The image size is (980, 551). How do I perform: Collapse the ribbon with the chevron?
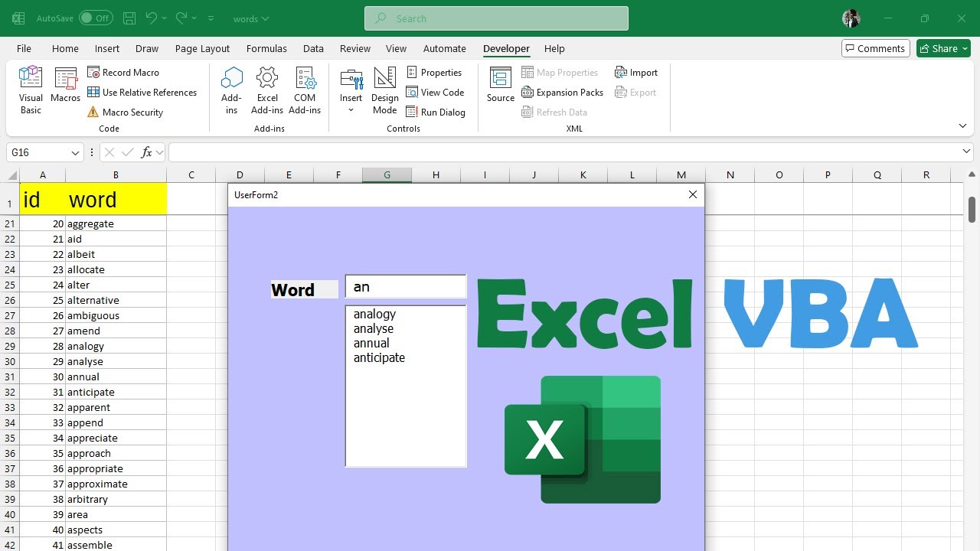click(962, 126)
